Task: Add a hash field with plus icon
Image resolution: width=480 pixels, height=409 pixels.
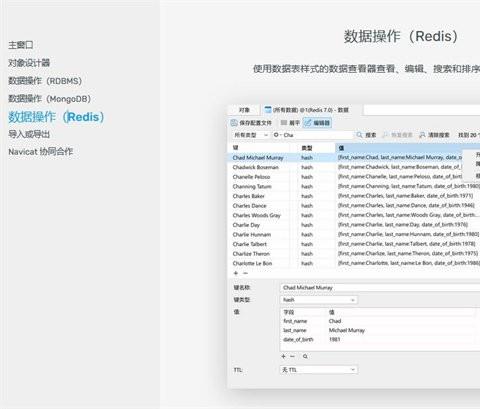Action: 283,356
